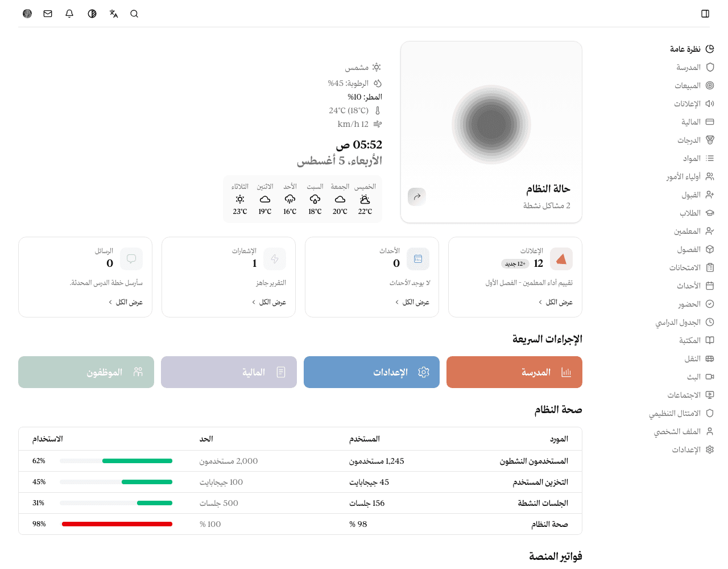728x569 pixels.
Task: Select the الأحد 16°C rainy forecast
Action: (290, 199)
